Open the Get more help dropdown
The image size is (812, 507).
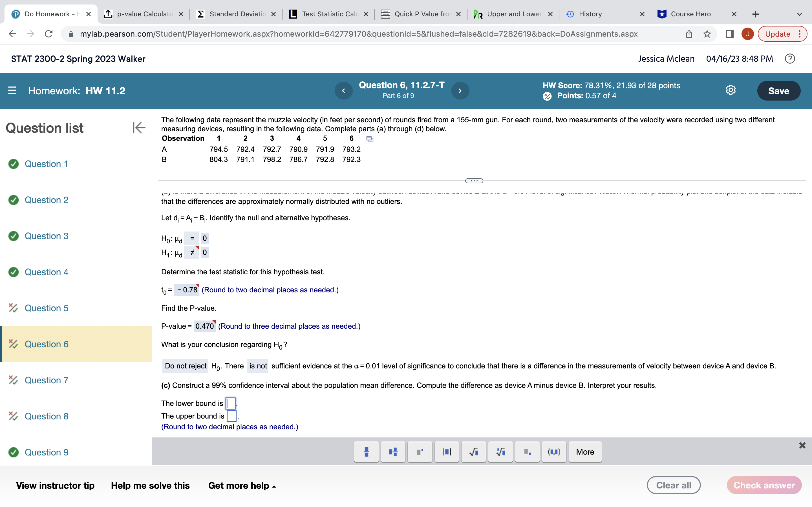[242, 485]
